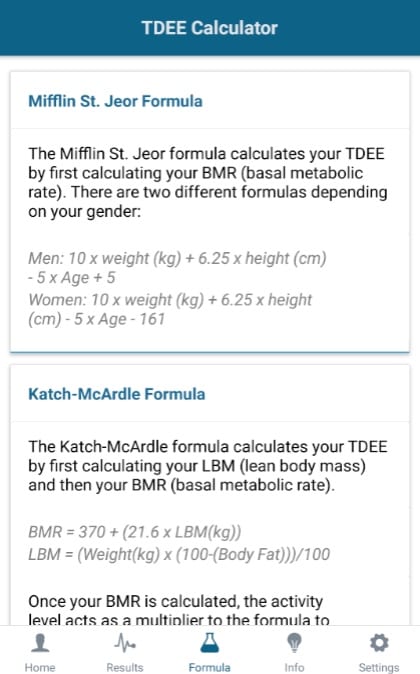The width and height of the screenshot is (420, 674).
Task: Open the Info lightbulb icon
Action: point(294,643)
